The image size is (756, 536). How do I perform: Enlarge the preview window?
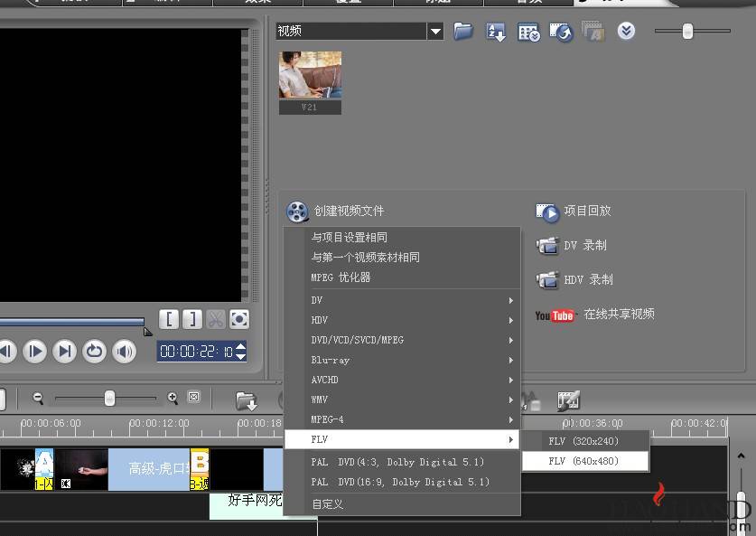pyautogui.click(x=239, y=319)
